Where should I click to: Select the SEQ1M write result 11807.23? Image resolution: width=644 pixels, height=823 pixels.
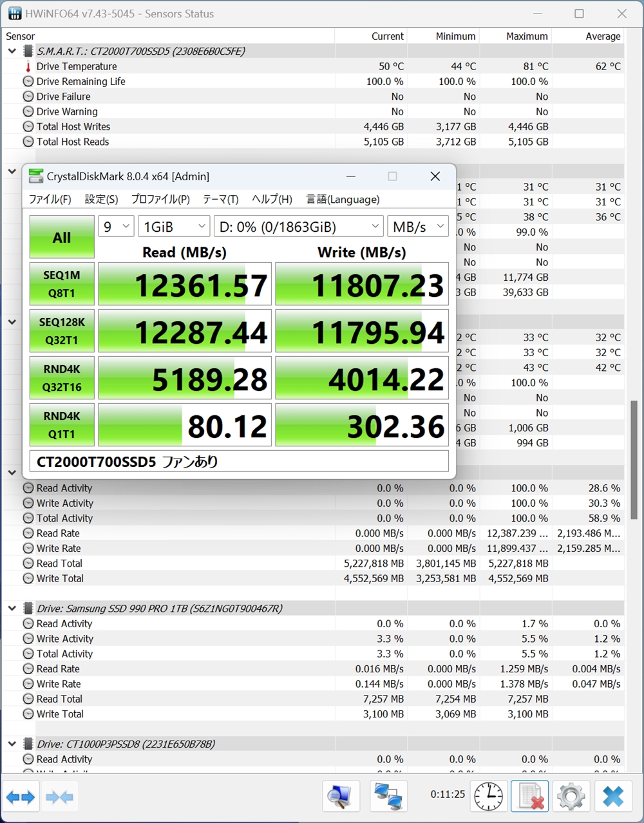pyautogui.click(x=362, y=284)
